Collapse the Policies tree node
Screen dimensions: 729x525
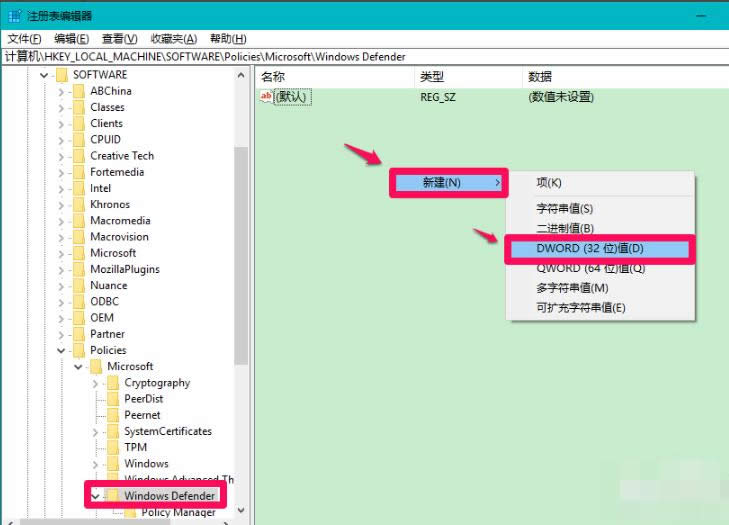point(61,350)
